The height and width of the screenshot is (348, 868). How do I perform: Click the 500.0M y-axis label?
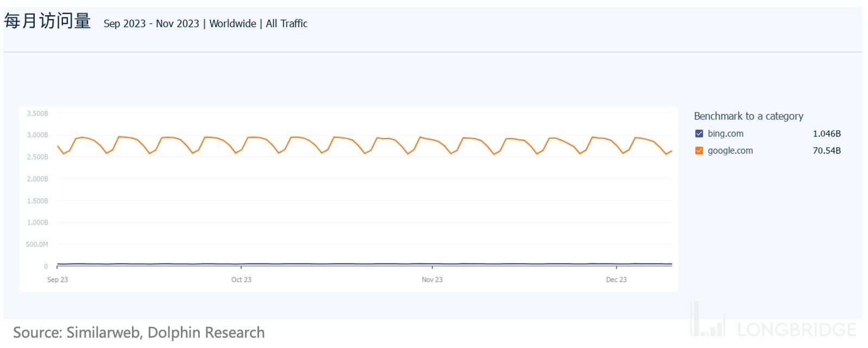(37, 245)
